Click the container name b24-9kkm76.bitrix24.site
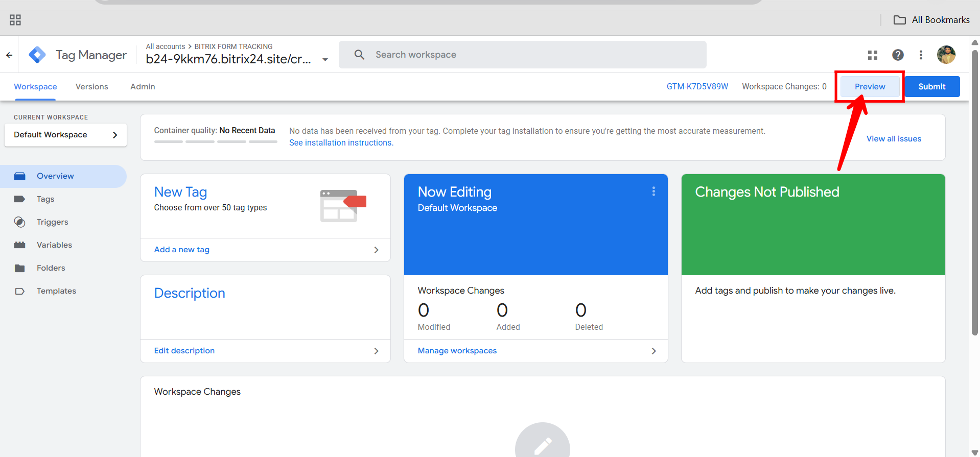This screenshot has width=980, height=457. coord(228,59)
